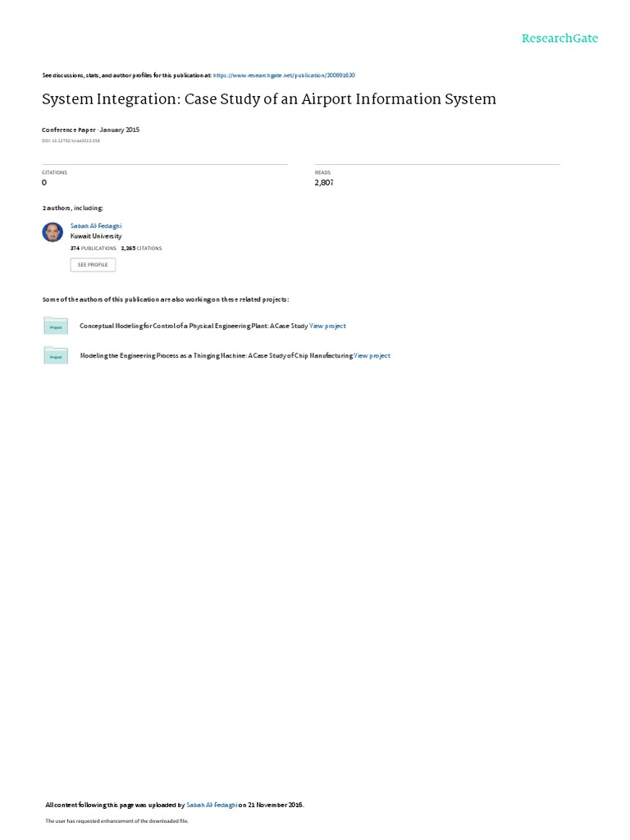Click the DOI text under Conference Paper
This screenshot has height=840, width=630.
point(71,141)
